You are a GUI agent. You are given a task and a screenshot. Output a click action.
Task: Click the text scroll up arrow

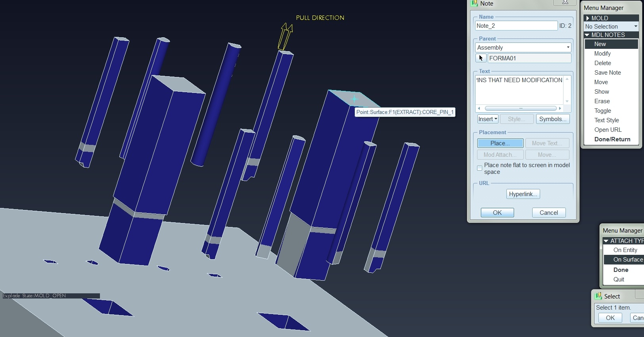click(x=567, y=79)
